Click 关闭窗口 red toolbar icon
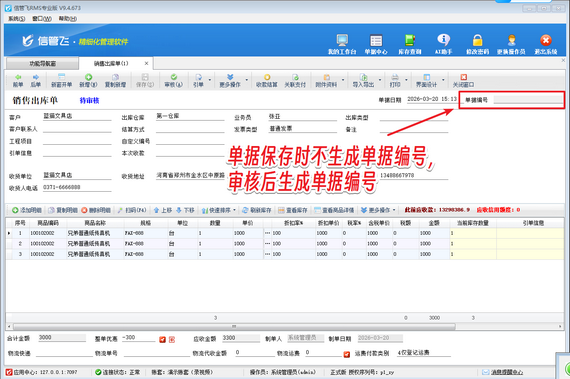The height and width of the screenshot is (379, 570). click(x=463, y=81)
